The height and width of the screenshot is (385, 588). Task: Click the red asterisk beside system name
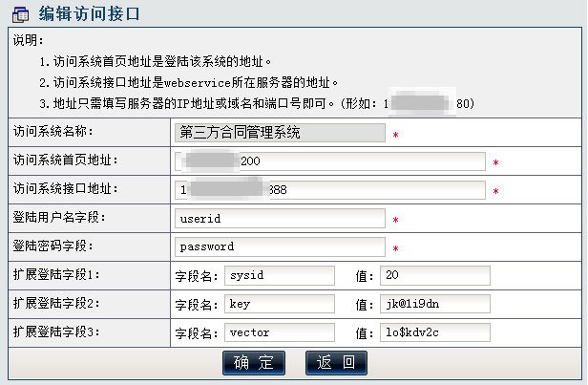[395, 135]
